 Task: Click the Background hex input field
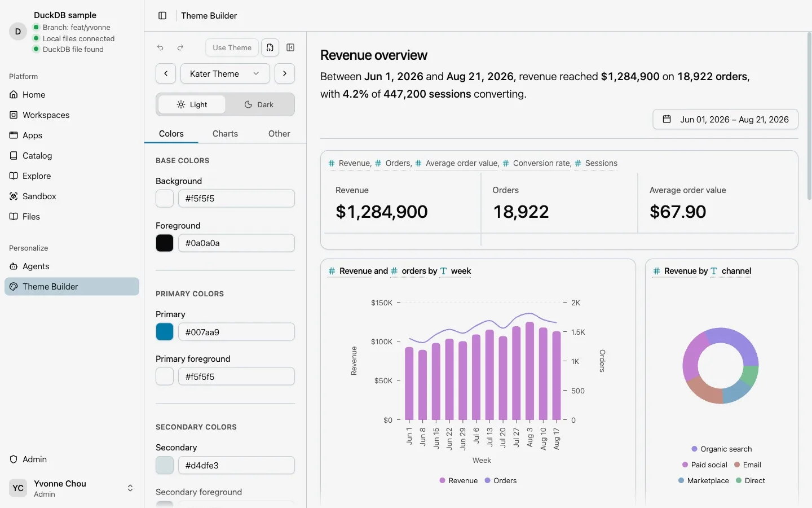(x=237, y=199)
